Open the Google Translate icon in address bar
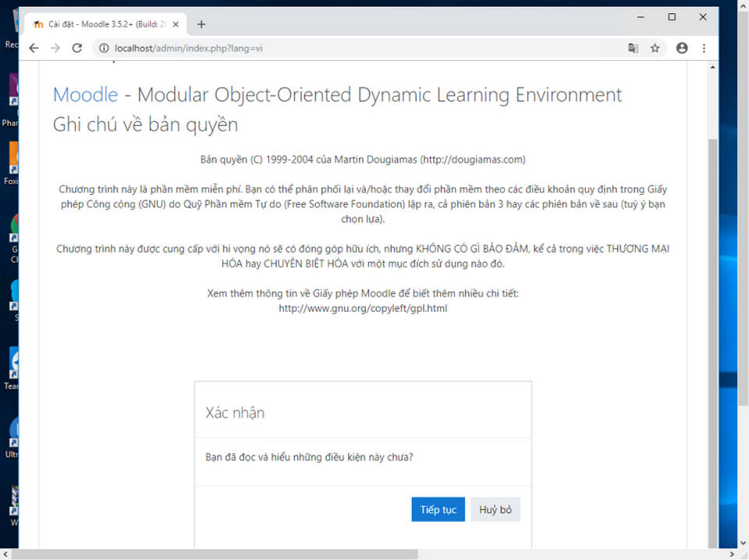The width and height of the screenshot is (749, 560). pos(633,48)
